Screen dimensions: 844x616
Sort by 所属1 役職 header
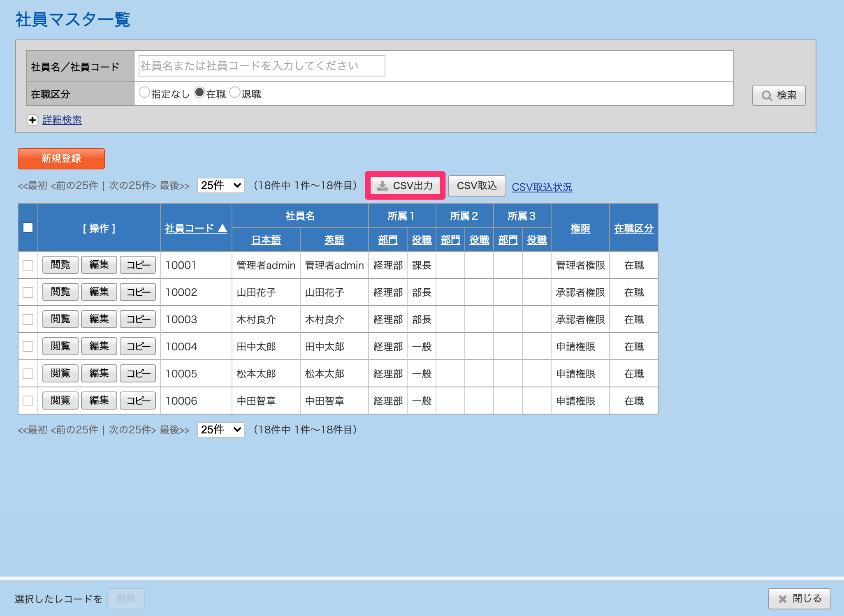click(x=422, y=240)
